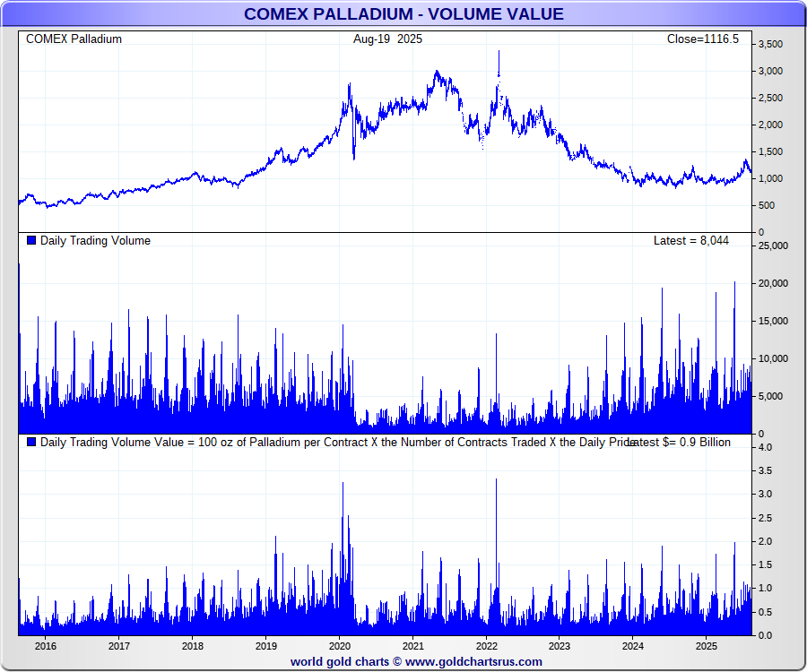Click the 3,500 price axis label

pos(770,44)
